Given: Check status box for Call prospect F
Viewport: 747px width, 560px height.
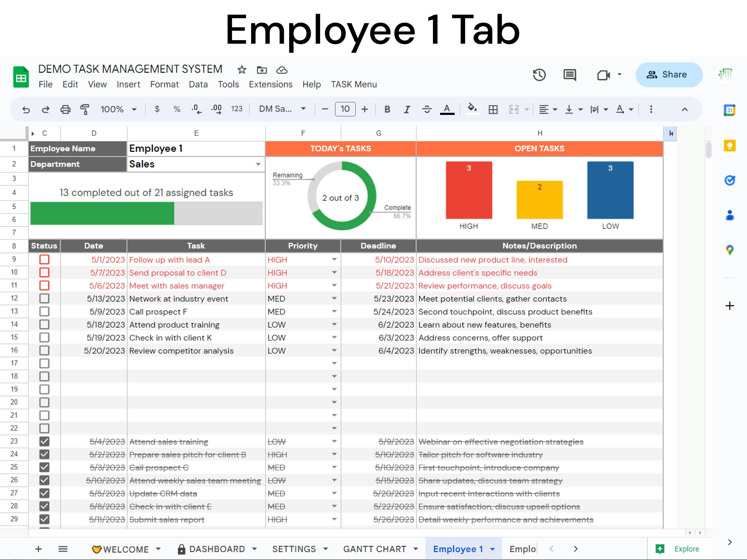Looking at the screenshot, I should point(44,312).
